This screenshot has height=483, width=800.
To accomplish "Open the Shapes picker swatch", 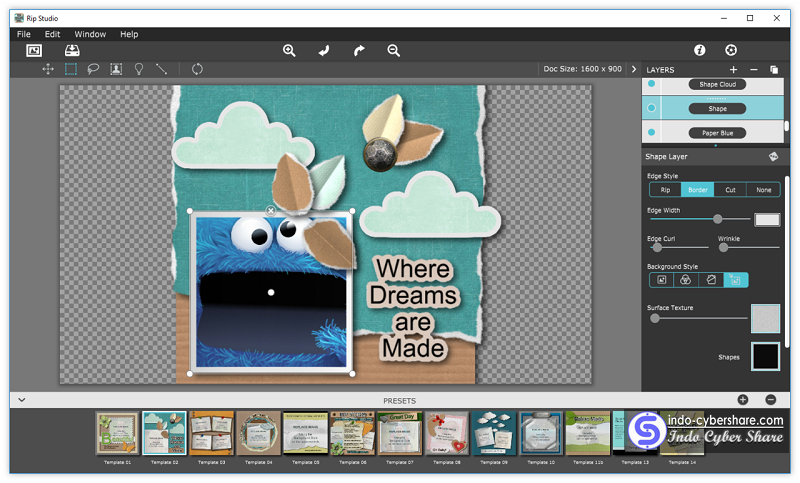I will [765, 357].
